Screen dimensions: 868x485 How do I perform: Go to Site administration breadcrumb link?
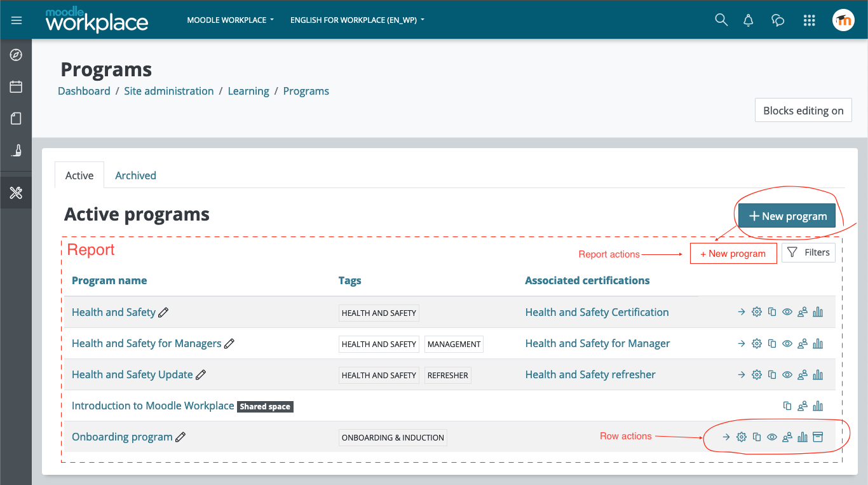(169, 91)
